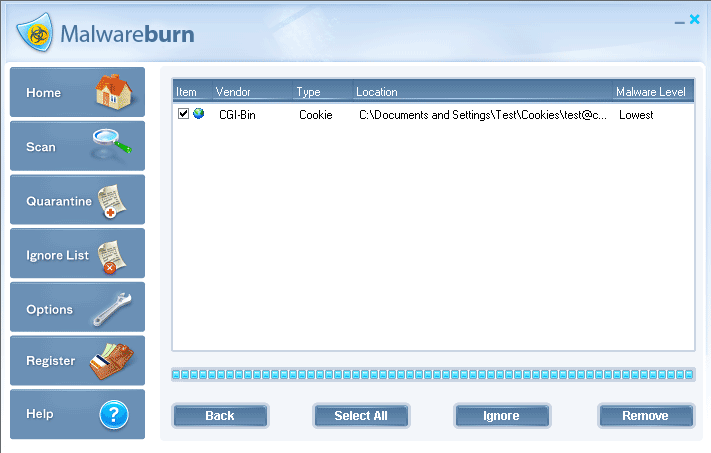Click the Quarantine document icon
711x453 pixels.
coord(112,201)
